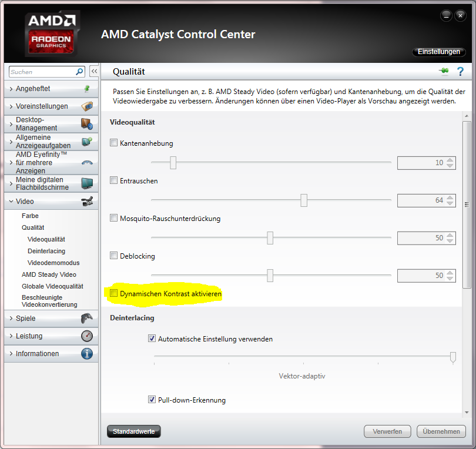Click the Voreinstellungen presets icon

(x=87, y=106)
